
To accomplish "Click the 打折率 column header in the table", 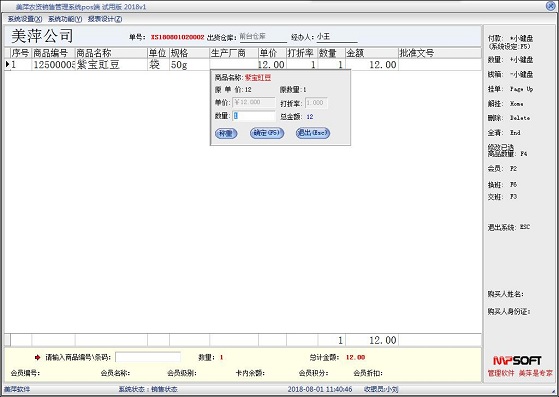I will [x=302, y=53].
